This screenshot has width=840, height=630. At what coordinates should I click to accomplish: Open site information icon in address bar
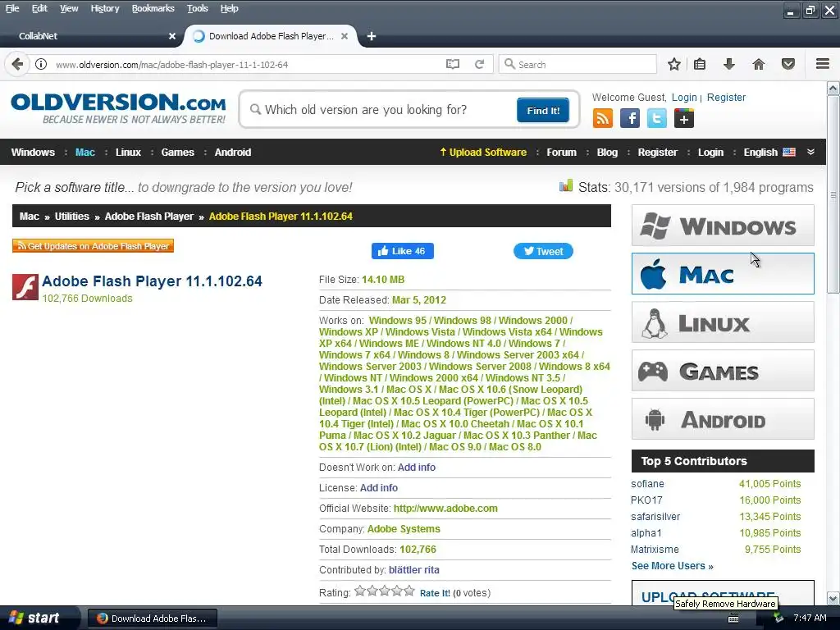pyautogui.click(x=41, y=64)
